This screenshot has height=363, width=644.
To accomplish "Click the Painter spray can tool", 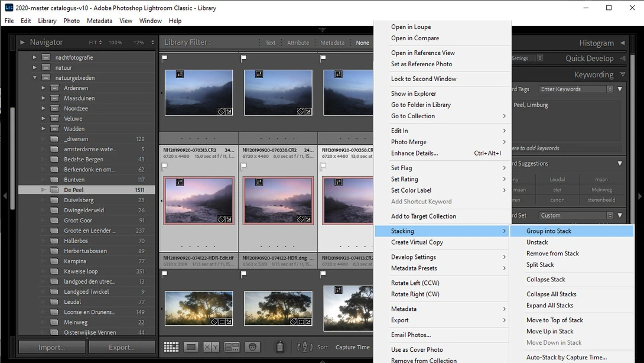I will click(279, 347).
